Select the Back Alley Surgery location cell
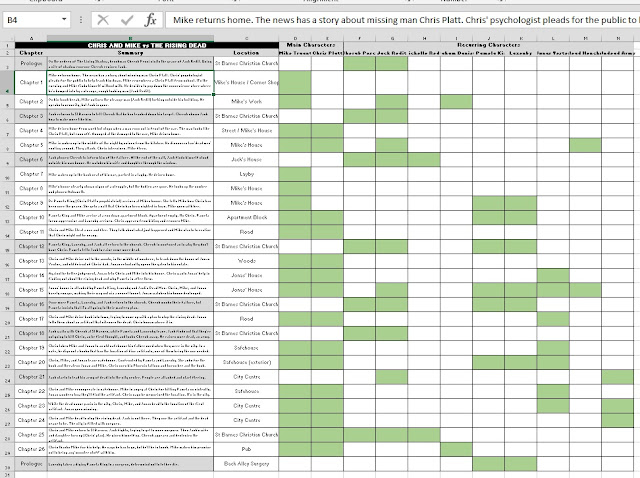The height and width of the screenshot is (478, 640). (x=246, y=464)
